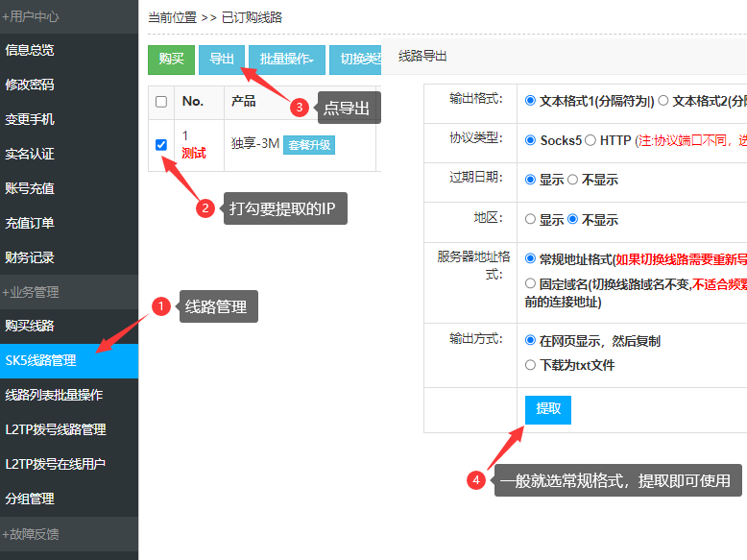Click the blue 提取 button
747x560 pixels.
[548, 409]
